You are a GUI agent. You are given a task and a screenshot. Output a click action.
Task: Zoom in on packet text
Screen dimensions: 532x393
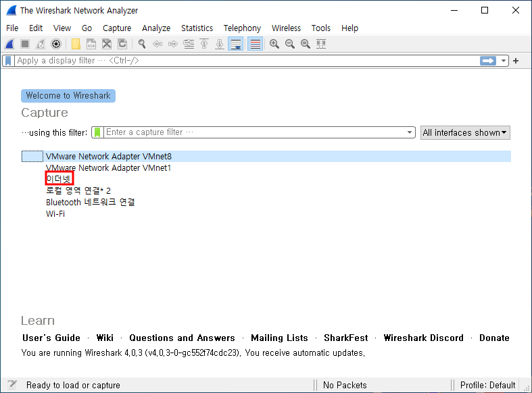[x=274, y=44]
